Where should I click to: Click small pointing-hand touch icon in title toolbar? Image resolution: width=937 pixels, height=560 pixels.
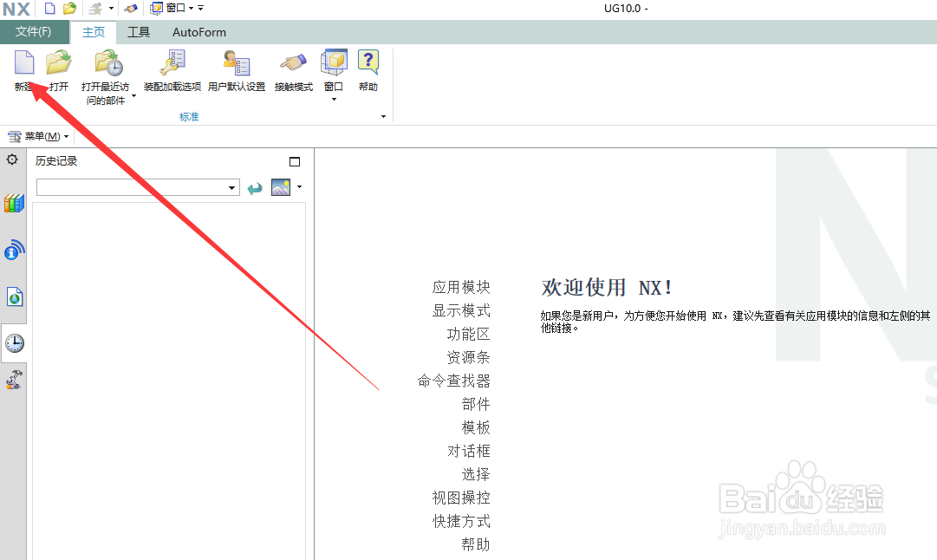131,9
